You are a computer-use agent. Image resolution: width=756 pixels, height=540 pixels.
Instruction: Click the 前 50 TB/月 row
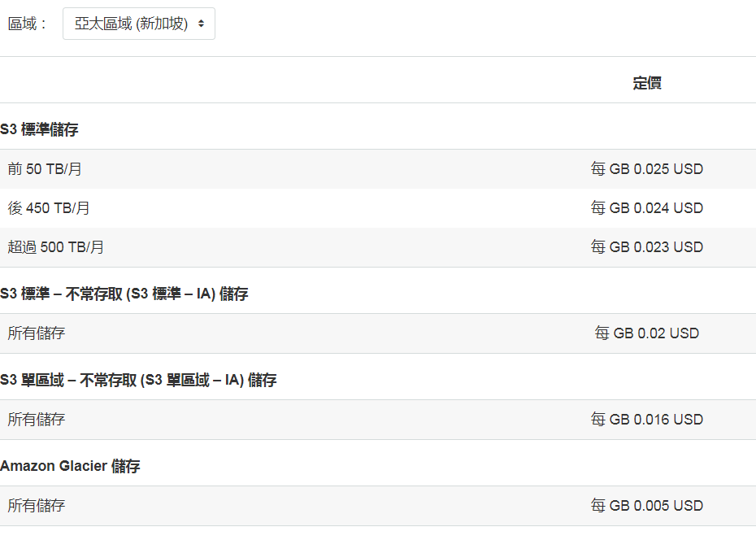[378, 169]
